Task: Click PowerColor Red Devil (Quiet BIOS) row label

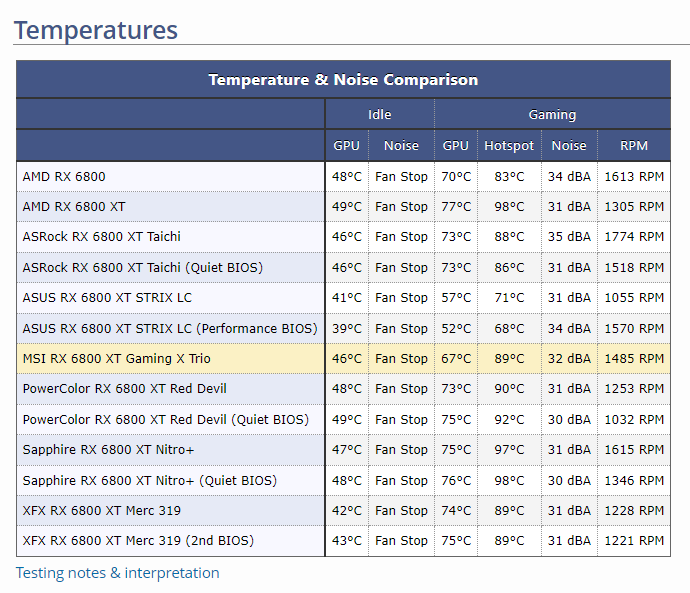Action: pyautogui.click(x=166, y=419)
